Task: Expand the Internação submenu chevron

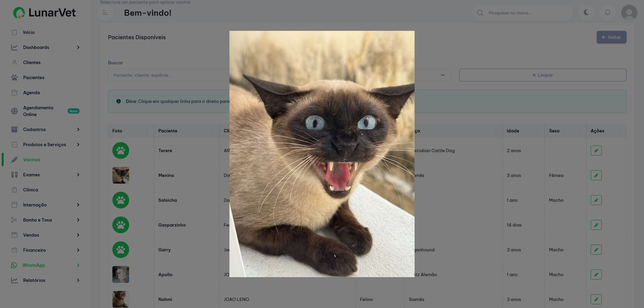Action: click(x=78, y=205)
